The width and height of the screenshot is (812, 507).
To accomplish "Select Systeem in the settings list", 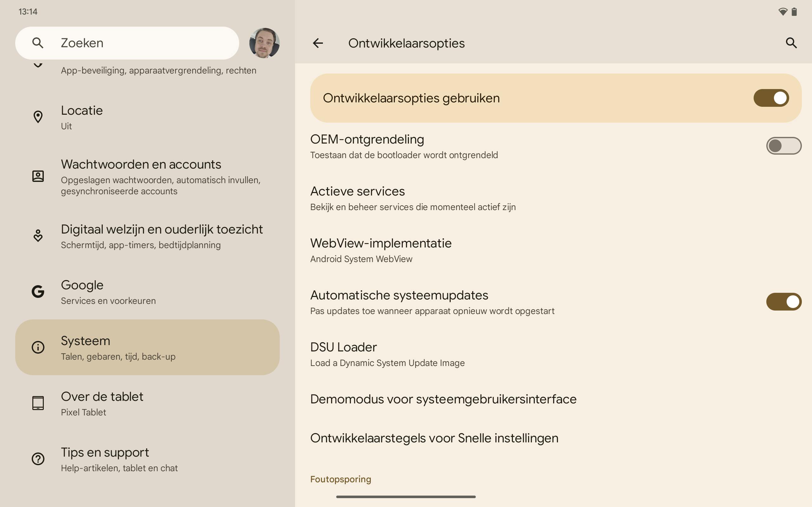I will [147, 347].
